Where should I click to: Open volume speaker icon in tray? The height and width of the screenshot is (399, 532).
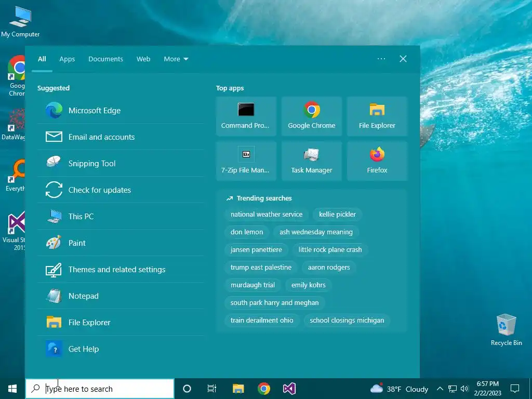464,389
